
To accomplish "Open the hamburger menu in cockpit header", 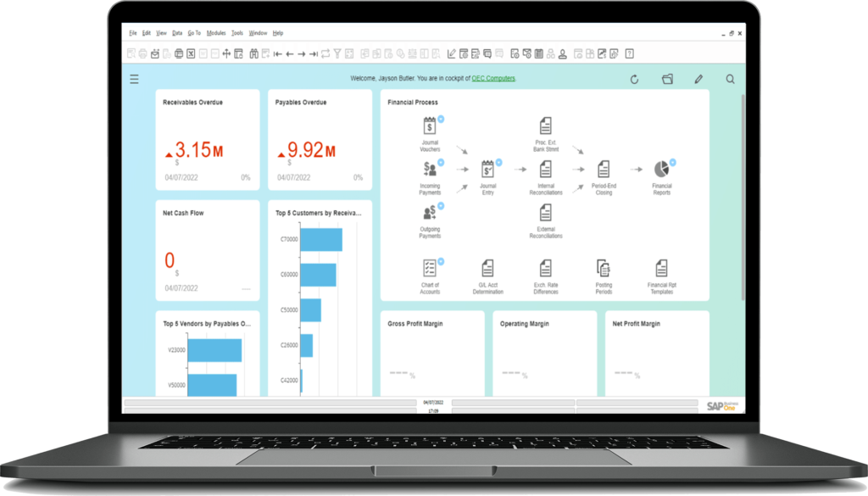I will (x=134, y=79).
